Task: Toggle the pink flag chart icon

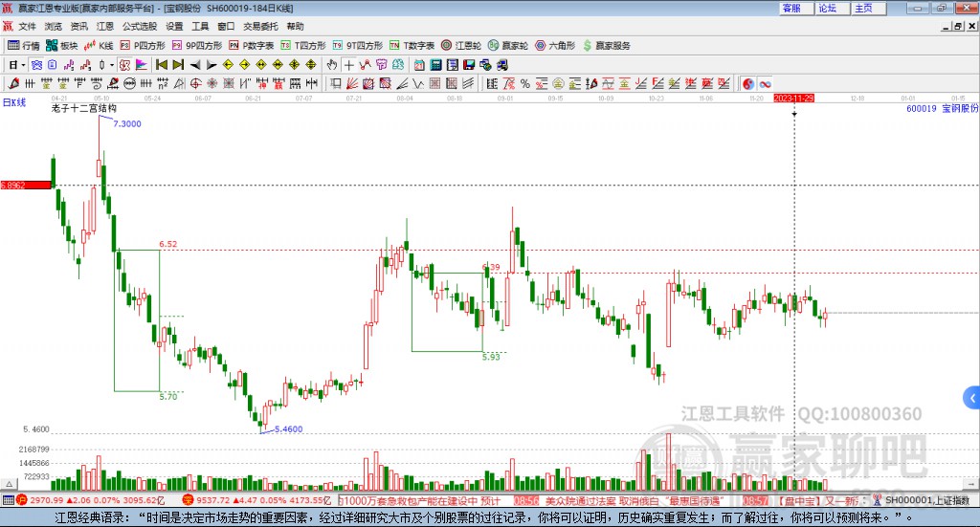Action: coord(142,65)
